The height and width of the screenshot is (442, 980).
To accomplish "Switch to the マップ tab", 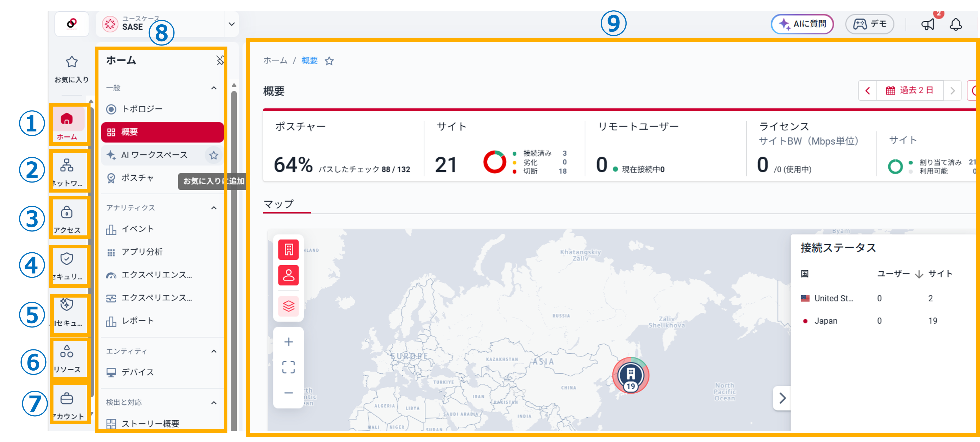I will (279, 204).
